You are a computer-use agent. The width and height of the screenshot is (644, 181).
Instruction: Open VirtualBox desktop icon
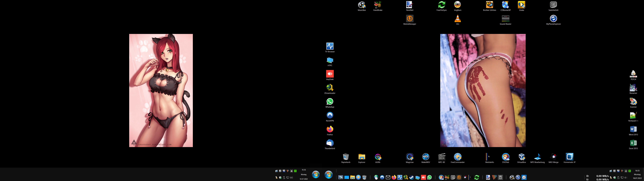pyautogui.click(x=521, y=158)
